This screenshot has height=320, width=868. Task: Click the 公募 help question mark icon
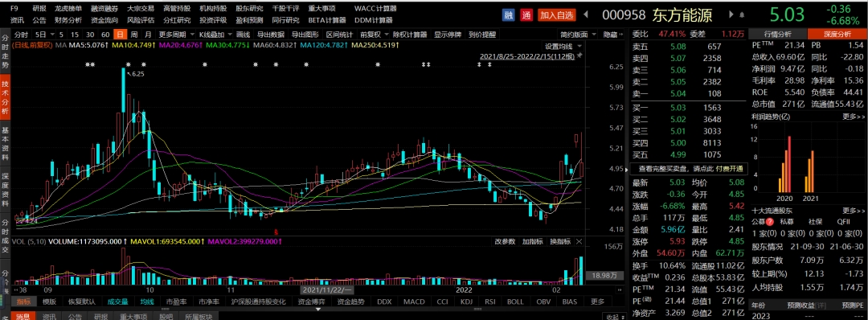tap(770, 221)
